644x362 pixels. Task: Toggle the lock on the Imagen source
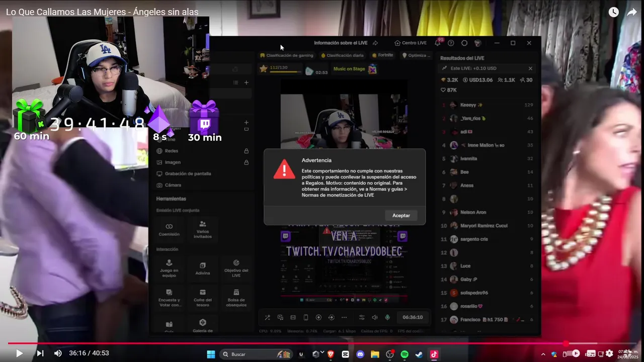pos(246,162)
